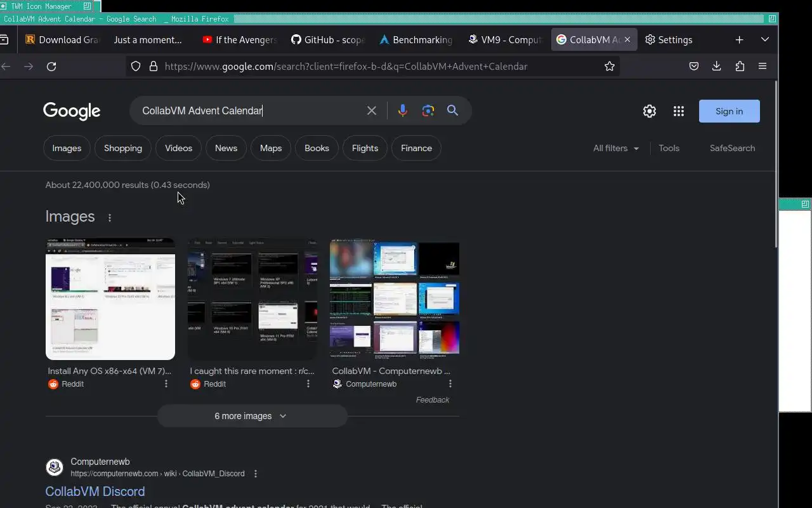
Task: Open Install Any OS x86-x64 thumbnail
Action: (x=110, y=299)
